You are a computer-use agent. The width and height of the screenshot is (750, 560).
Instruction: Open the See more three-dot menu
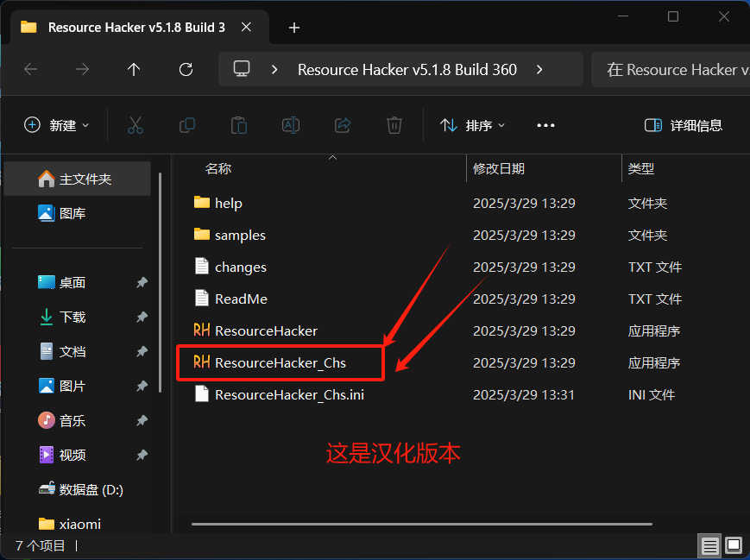(x=545, y=125)
